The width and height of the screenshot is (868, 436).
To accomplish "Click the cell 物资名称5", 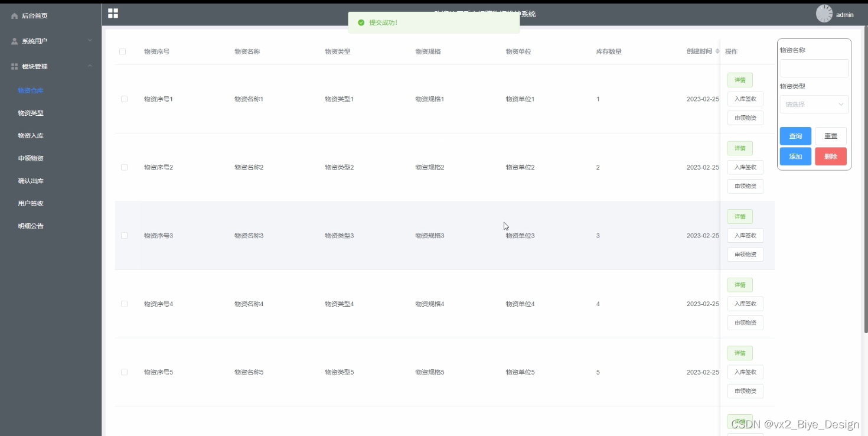I will click(249, 372).
